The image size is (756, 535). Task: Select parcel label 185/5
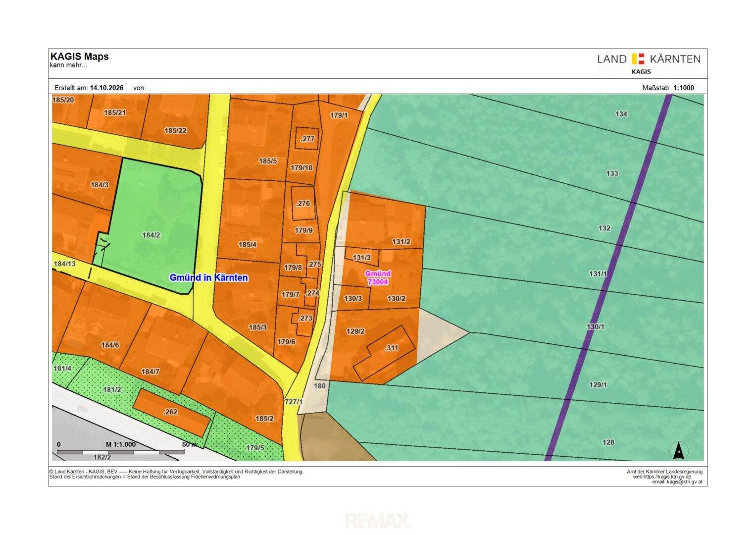pos(268,161)
